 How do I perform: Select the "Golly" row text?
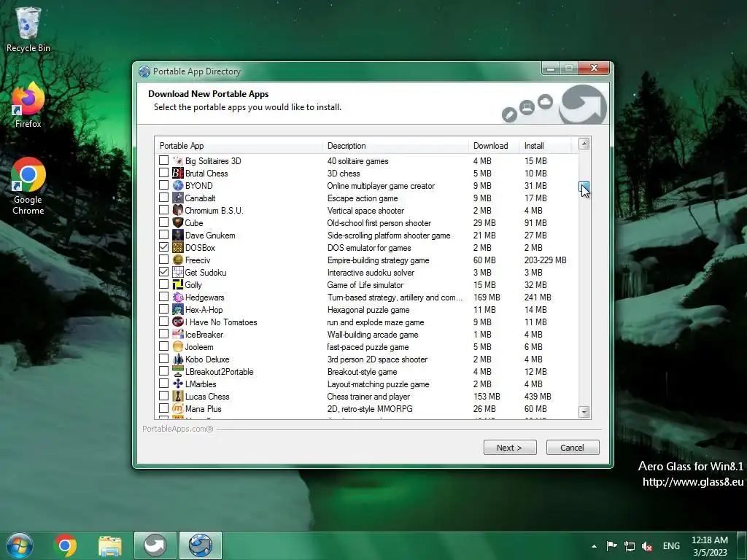pyautogui.click(x=193, y=285)
